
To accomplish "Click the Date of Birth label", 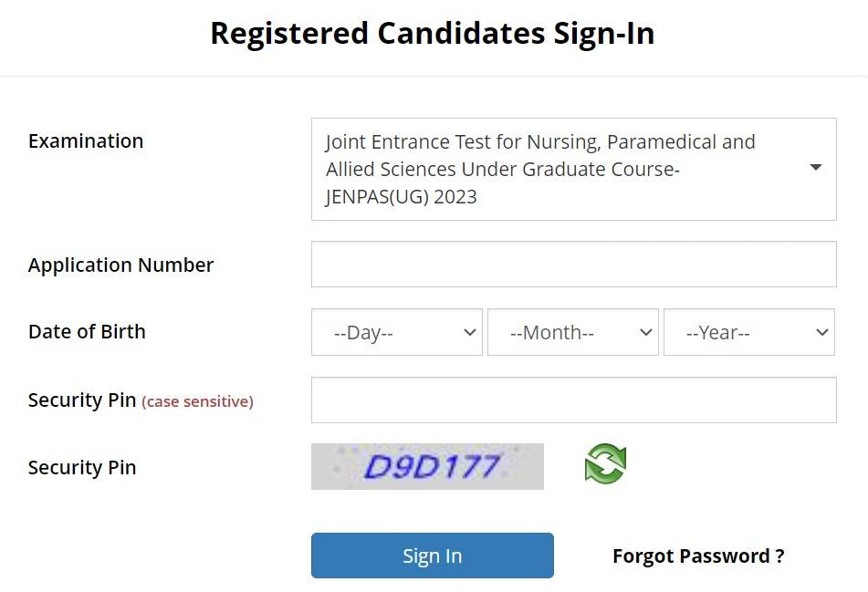I will pyautogui.click(x=87, y=331).
